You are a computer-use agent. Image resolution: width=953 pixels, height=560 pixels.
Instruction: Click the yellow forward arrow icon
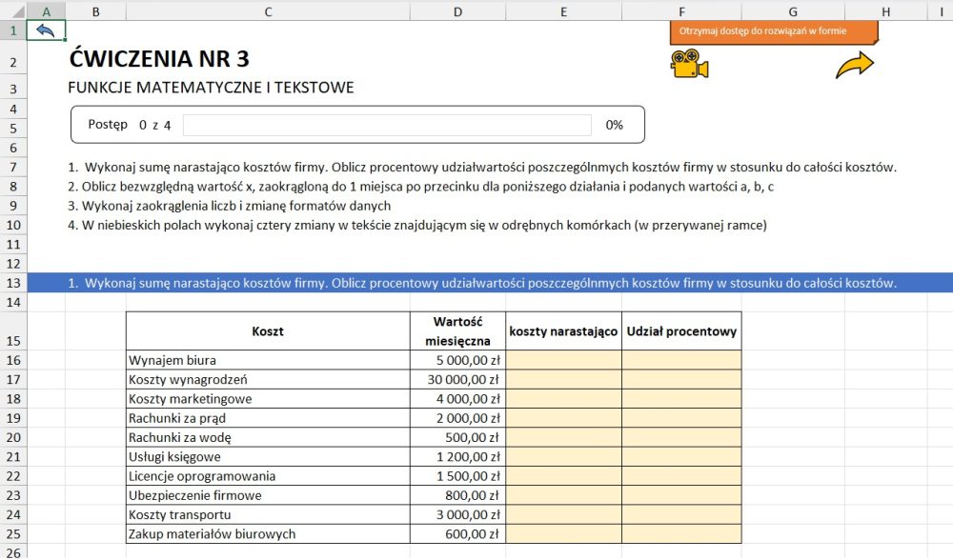coord(854,65)
